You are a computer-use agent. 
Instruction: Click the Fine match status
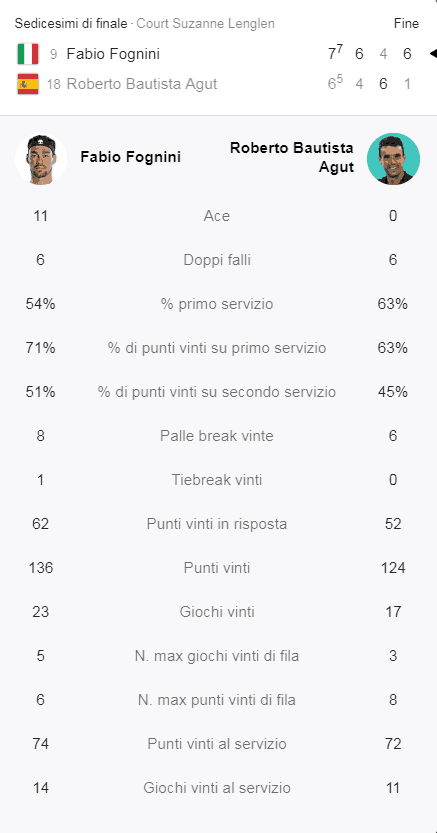point(406,23)
